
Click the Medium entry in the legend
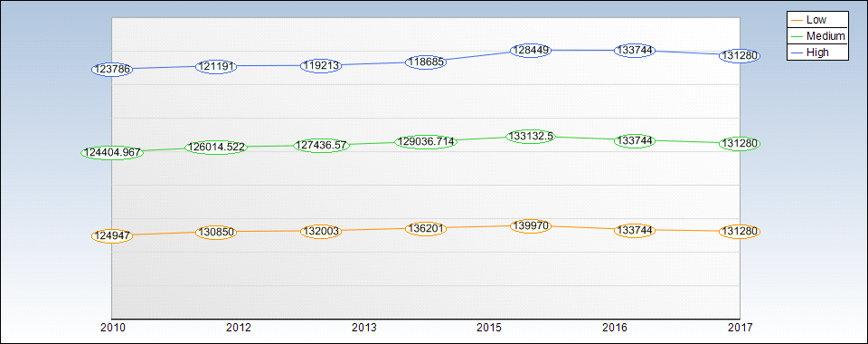click(x=817, y=36)
